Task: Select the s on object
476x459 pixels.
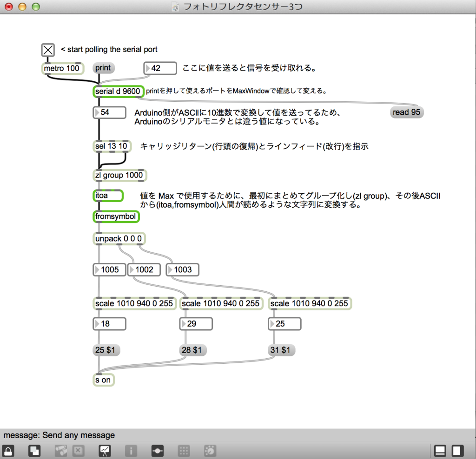Action: point(103,380)
